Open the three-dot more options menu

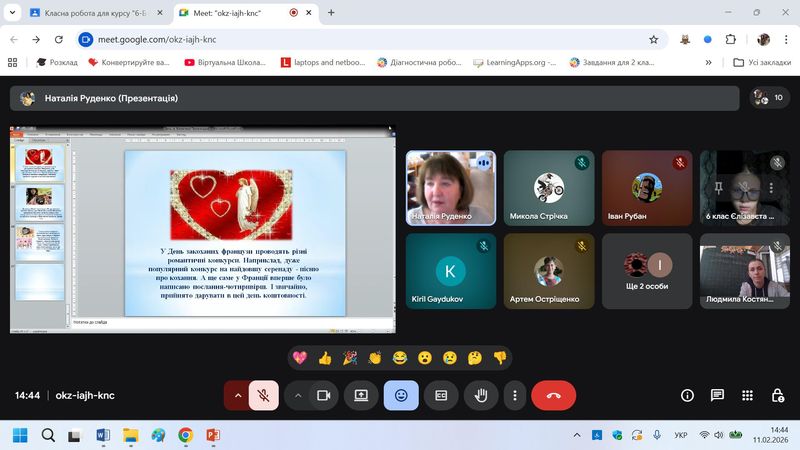coord(514,395)
